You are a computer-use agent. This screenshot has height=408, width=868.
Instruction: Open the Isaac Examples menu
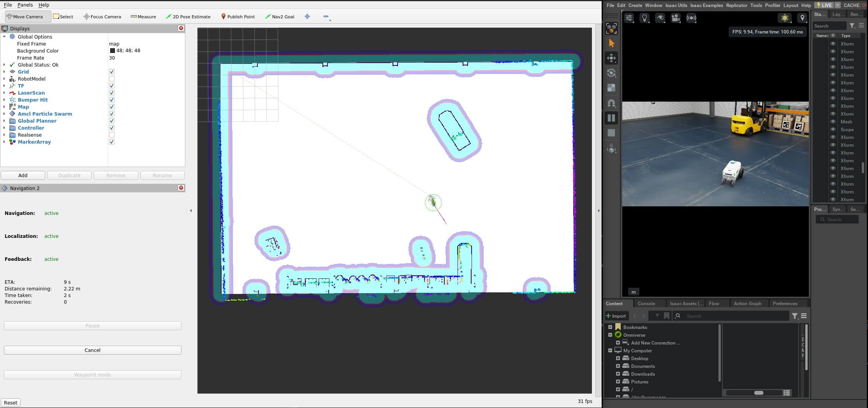[706, 5]
